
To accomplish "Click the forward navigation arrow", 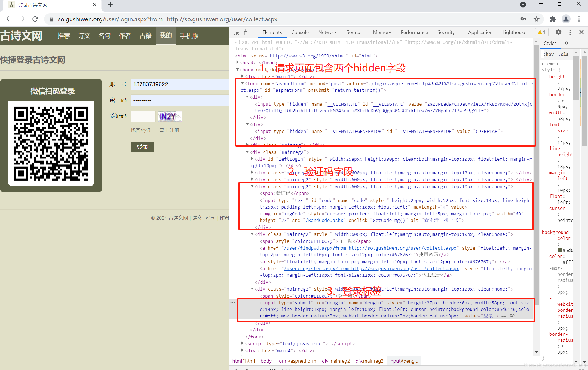I will 22,19.
